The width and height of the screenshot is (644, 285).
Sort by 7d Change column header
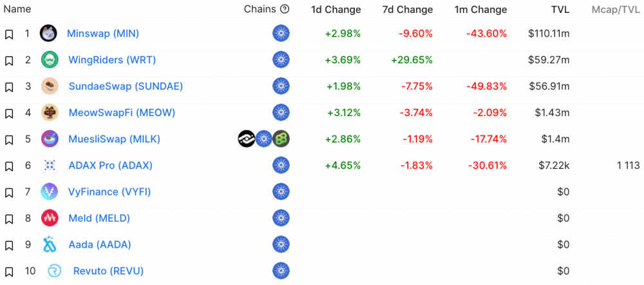408,10
